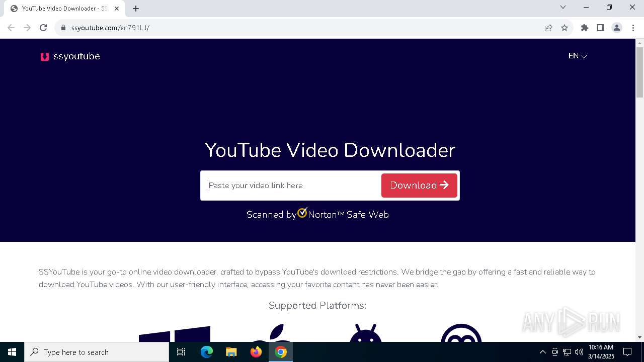View site information lock icon

[x=63, y=28]
